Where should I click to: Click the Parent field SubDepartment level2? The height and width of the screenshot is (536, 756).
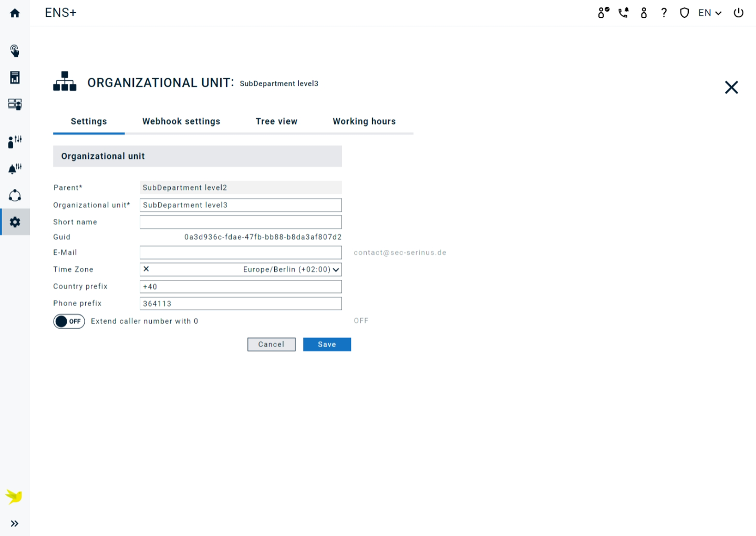click(241, 187)
